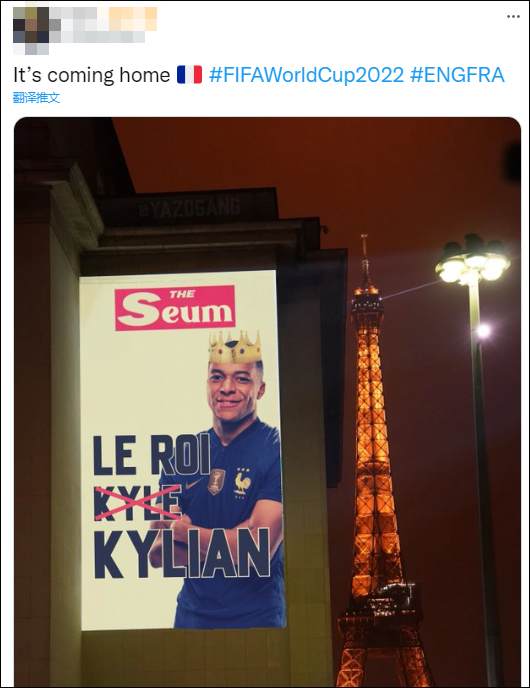Open the #FIFAWorldCup2022 hashtag
This screenshot has width=530, height=688.
click(306, 75)
